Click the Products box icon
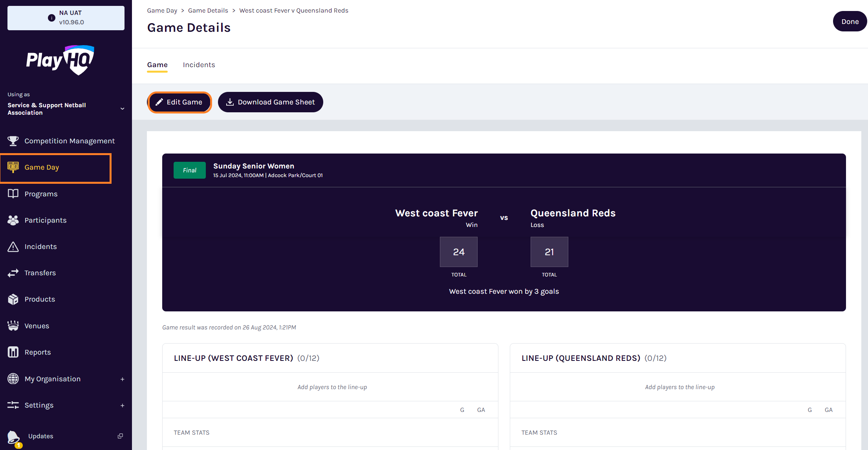The height and width of the screenshot is (450, 868). [x=13, y=299]
